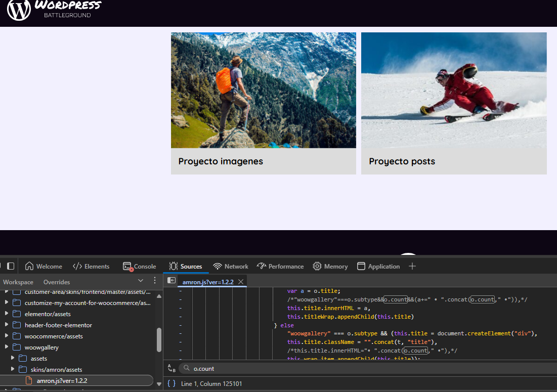
Task: Open more DevTools tools with plus icon
Action: pos(412,266)
